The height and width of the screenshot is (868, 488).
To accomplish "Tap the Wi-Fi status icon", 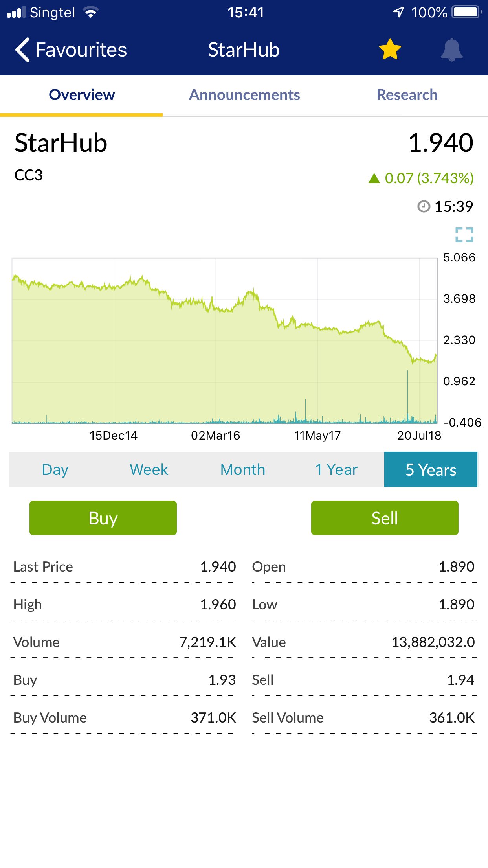I will point(91,13).
